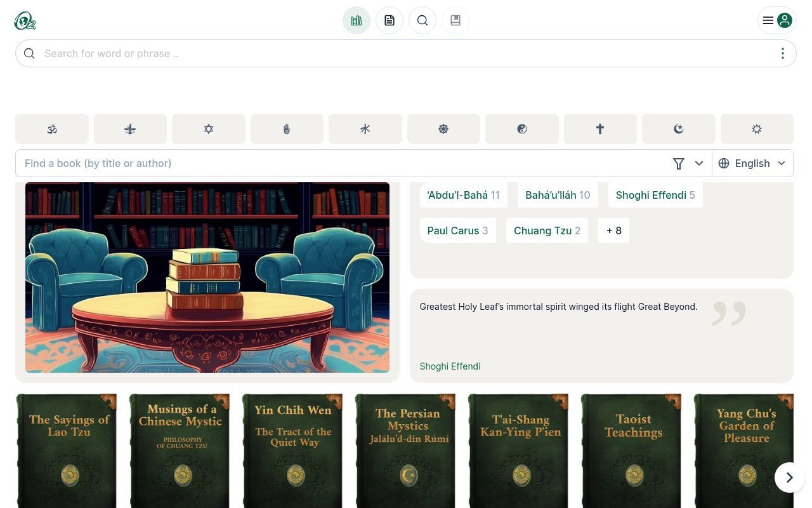Focus the find a book field
812x508 pixels.
[343, 163]
